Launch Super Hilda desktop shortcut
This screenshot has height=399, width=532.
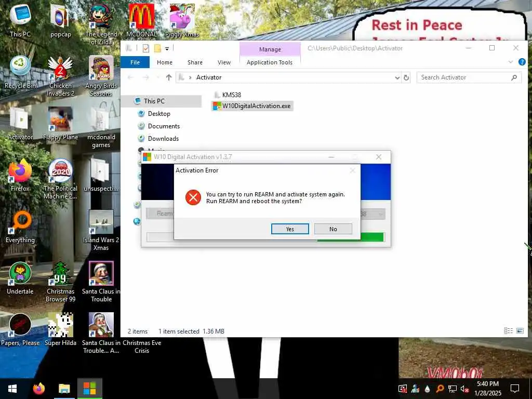(60, 329)
